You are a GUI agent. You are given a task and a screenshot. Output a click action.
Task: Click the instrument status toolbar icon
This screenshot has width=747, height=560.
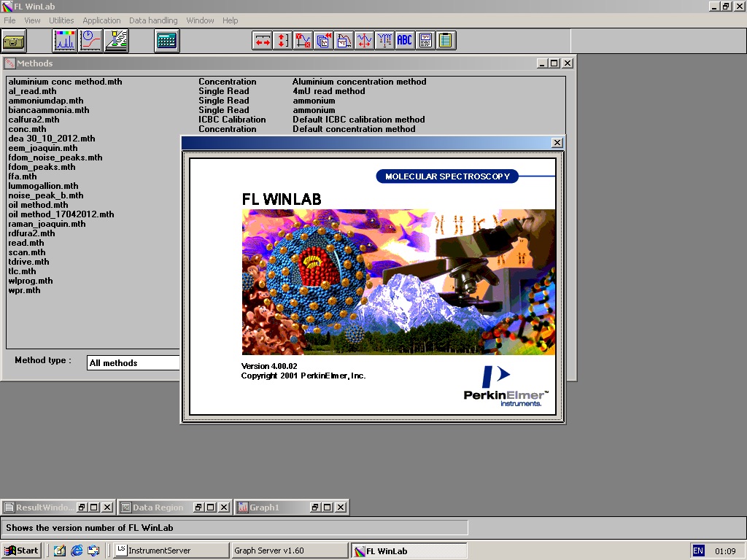[14, 41]
